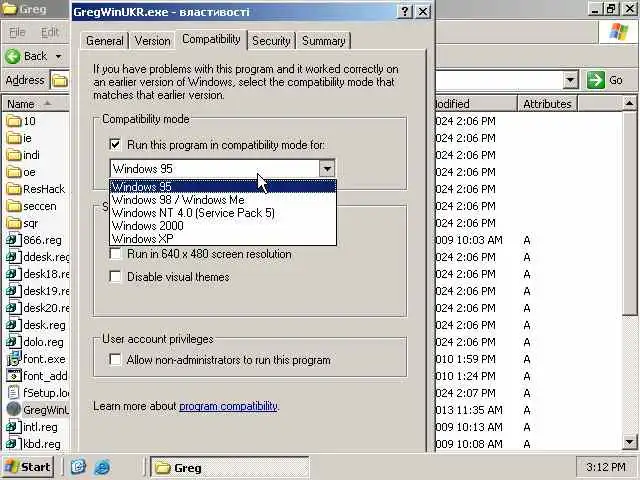
Task: Select the desk18.reg file icon
Action: pos(14,274)
